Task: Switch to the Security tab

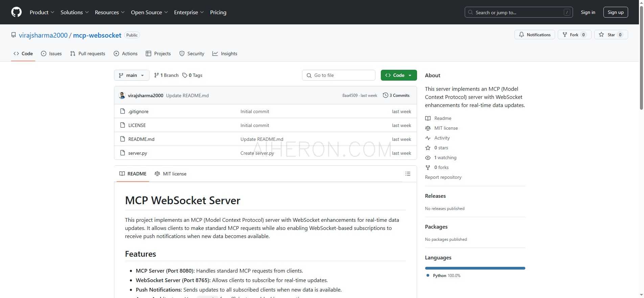Action: 192,54
